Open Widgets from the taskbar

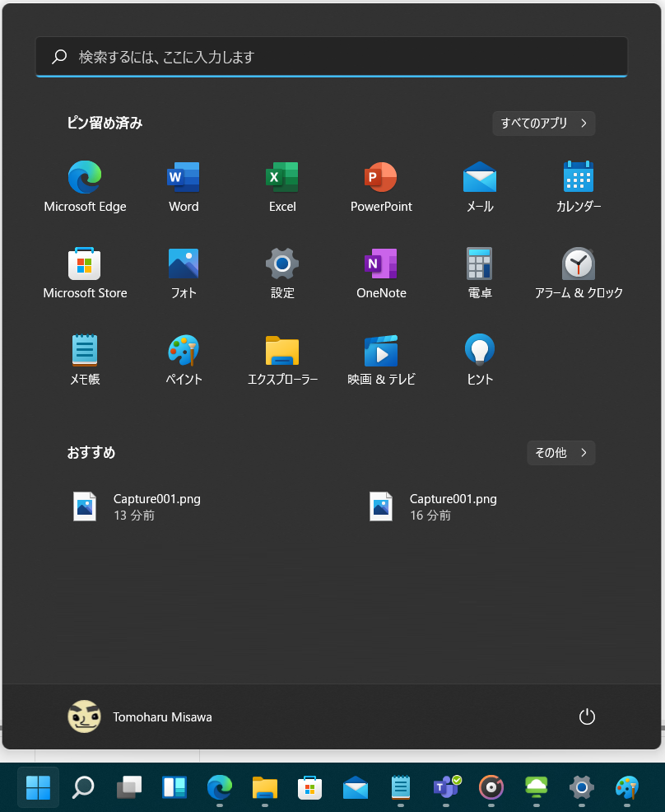(x=174, y=787)
